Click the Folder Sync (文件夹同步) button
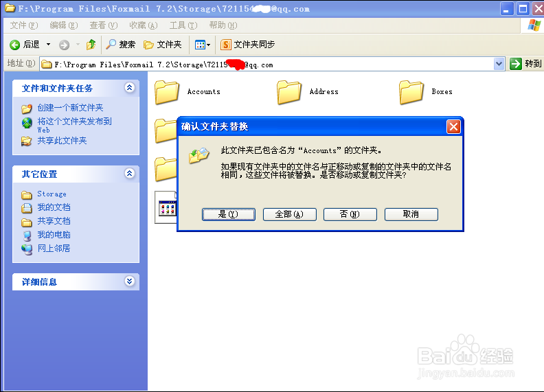 coord(248,45)
